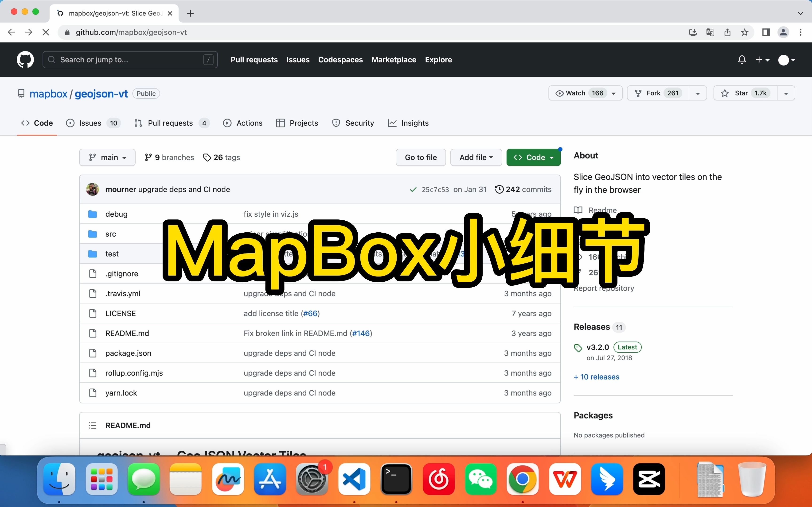Open the main branch dropdown
812x507 pixels.
tap(107, 157)
